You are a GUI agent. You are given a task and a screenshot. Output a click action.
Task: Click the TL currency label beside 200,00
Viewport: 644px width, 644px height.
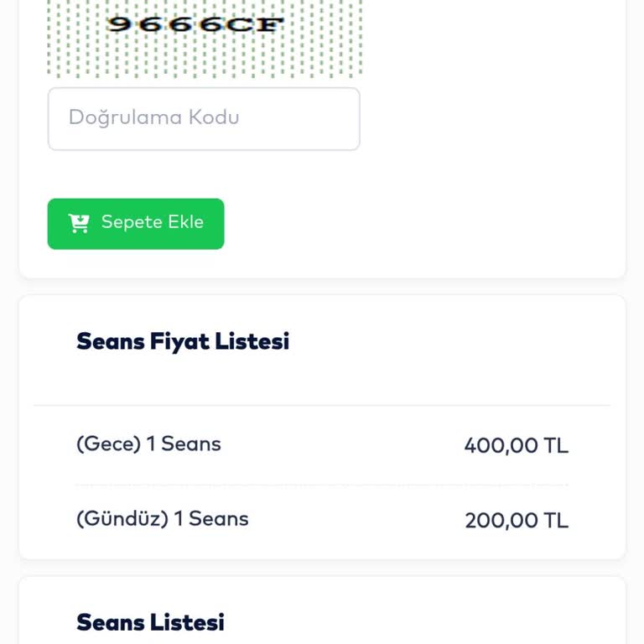click(555, 520)
